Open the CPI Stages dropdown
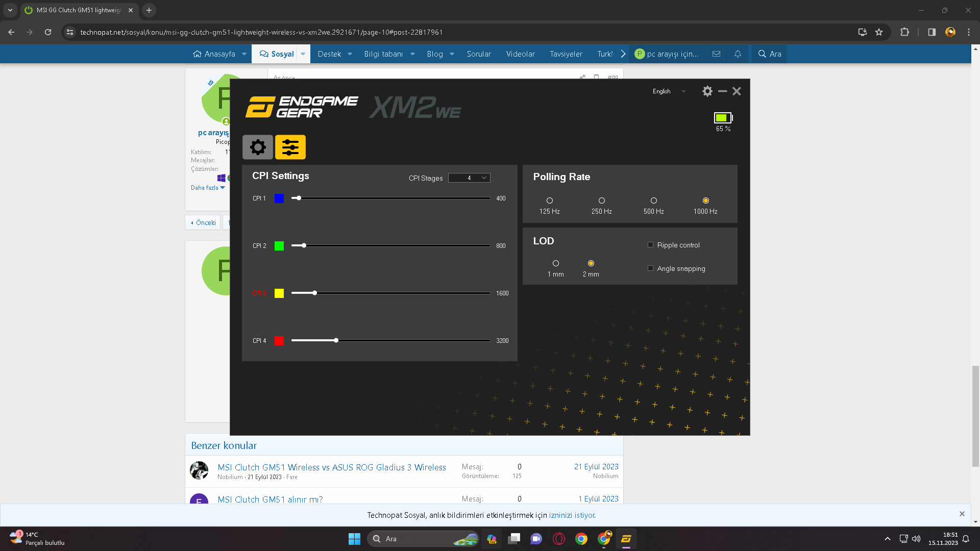This screenshot has height=551, width=980. click(x=469, y=178)
